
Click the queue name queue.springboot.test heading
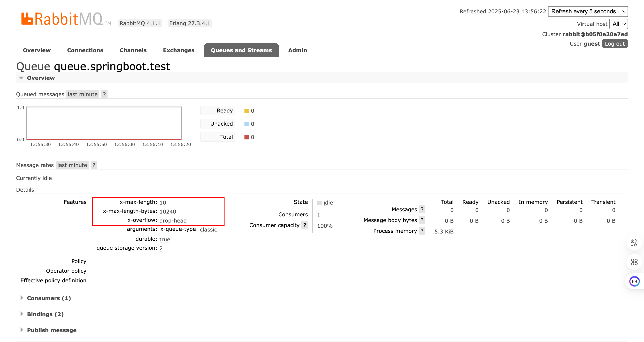tap(112, 66)
